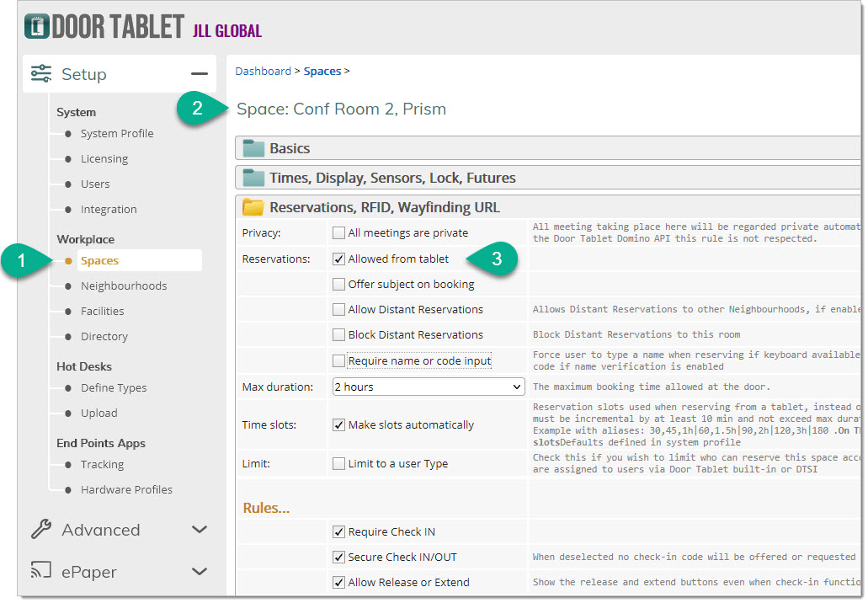The height and width of the screenshot is (603, 868).
Task: Open the Max duration dropdown
Action: click(428, 387)
